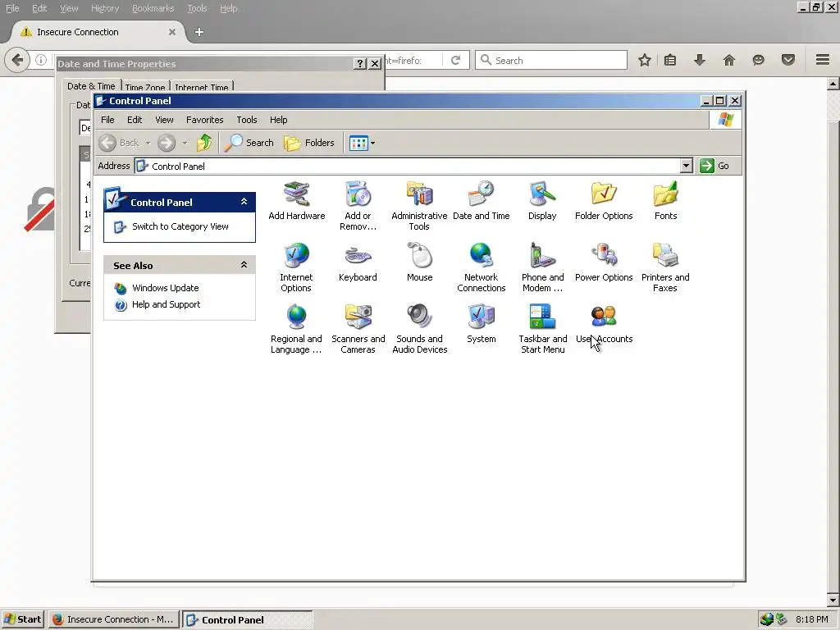This screenshot has width=840, height=630.
Task: Open Control Panel Edit menu
Action: [135, 120]
